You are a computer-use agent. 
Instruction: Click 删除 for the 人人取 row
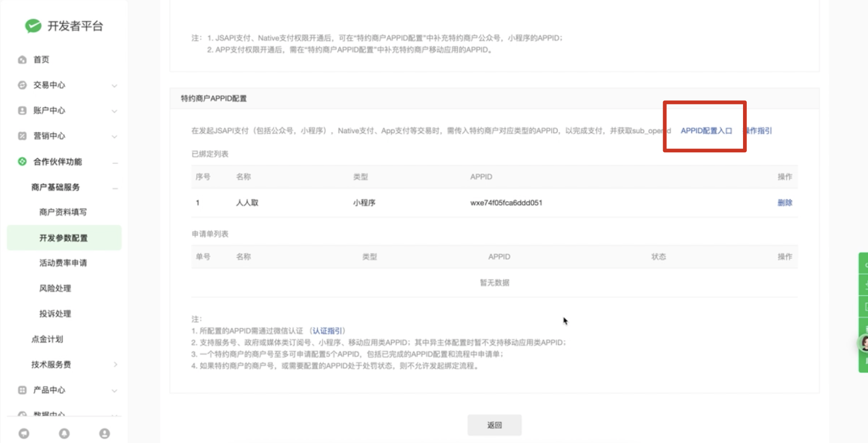coord(784,202)
